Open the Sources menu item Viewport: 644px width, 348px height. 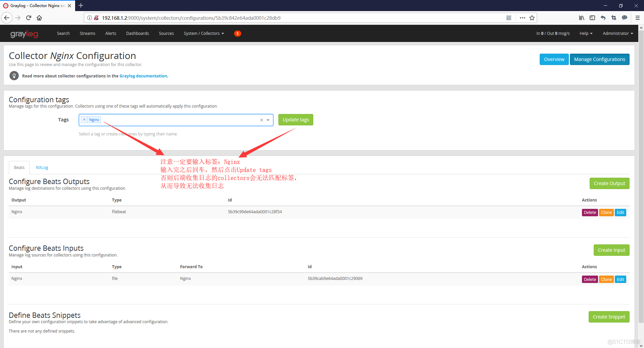tap(166, 34)
